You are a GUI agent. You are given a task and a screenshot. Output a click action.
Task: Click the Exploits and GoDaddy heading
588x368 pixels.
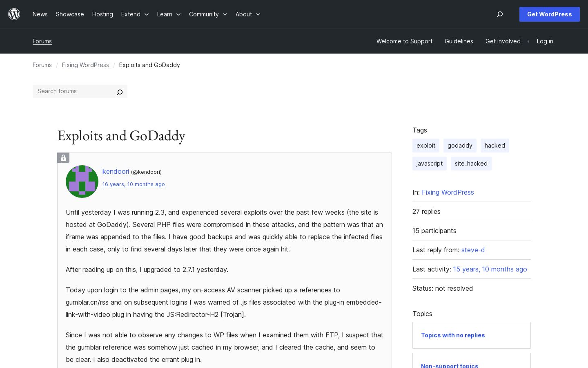pyautogui.click(x=121, y=136)
